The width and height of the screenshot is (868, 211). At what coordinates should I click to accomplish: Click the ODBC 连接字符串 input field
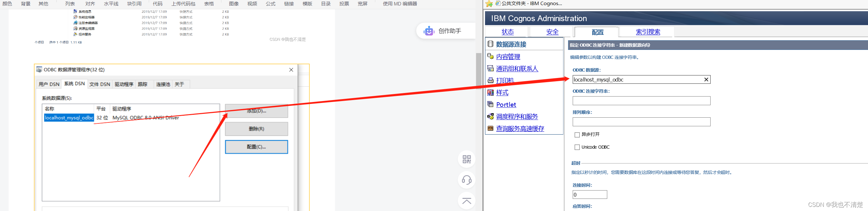click(x=641, y=101)
